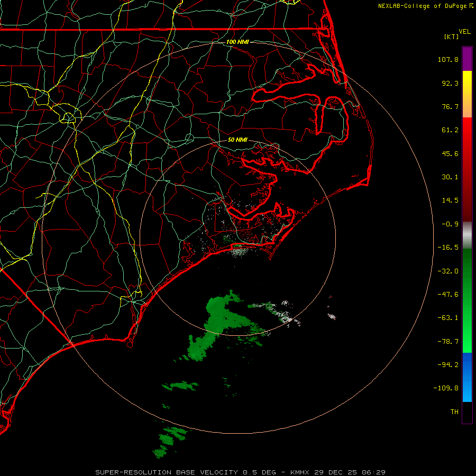Select the -16.5 legend value
Screen dimensions: 476x476
448,248
